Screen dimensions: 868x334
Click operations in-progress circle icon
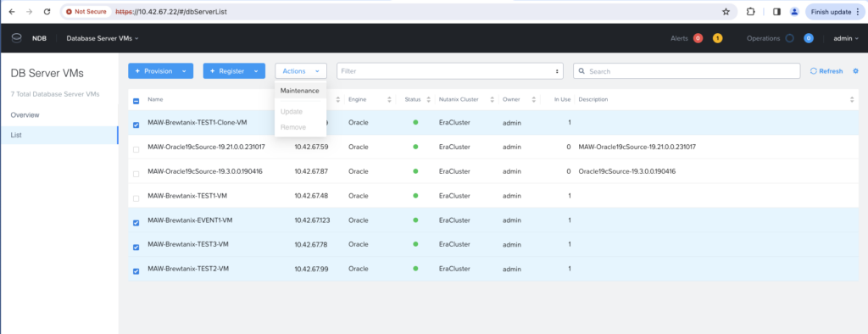tap(790, 38)
